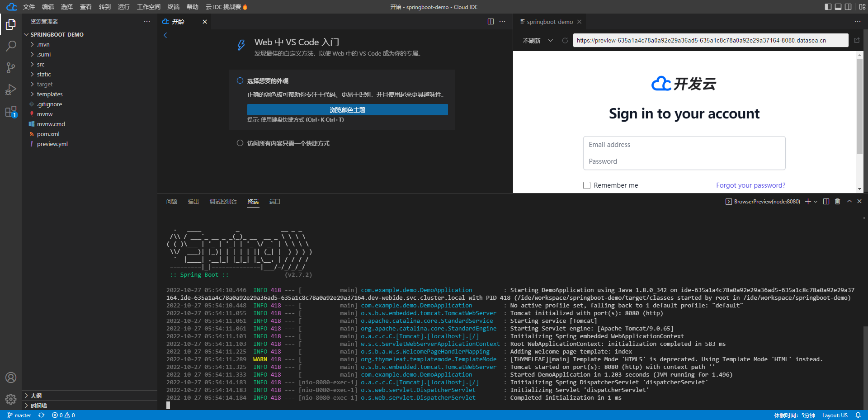Image resolution: width=868 pixels, height=420 pixels.
Task: Switch to the 输出 panel tab
Action: click(193, 202)
